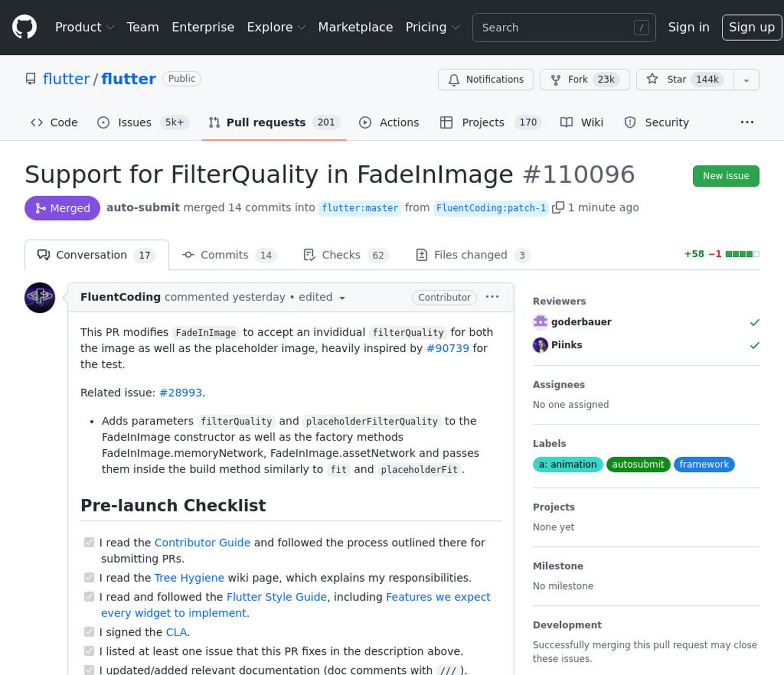Screen dimensions: 784x675
Task: Open FluentCoding's avatar profile
Action: [40, 297]
